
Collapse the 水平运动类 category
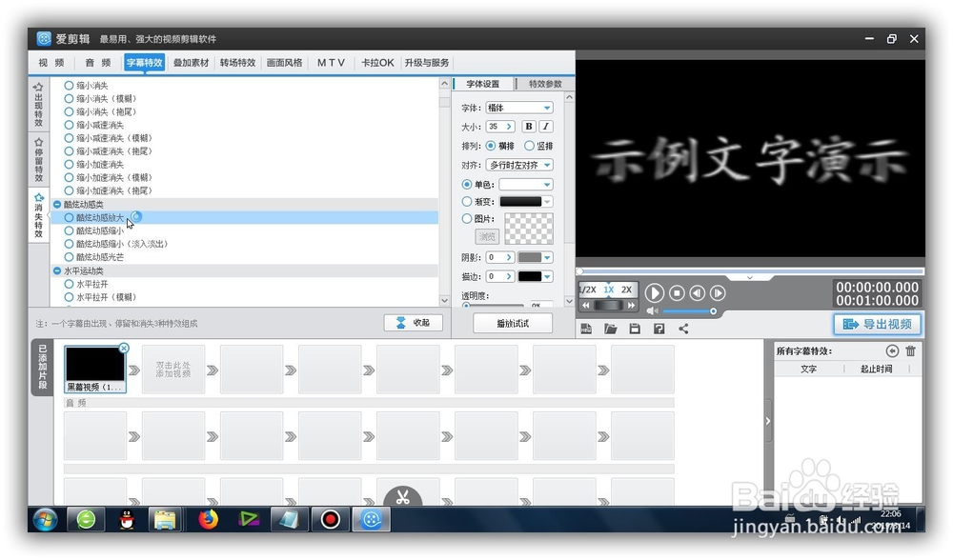click(57, 270)
